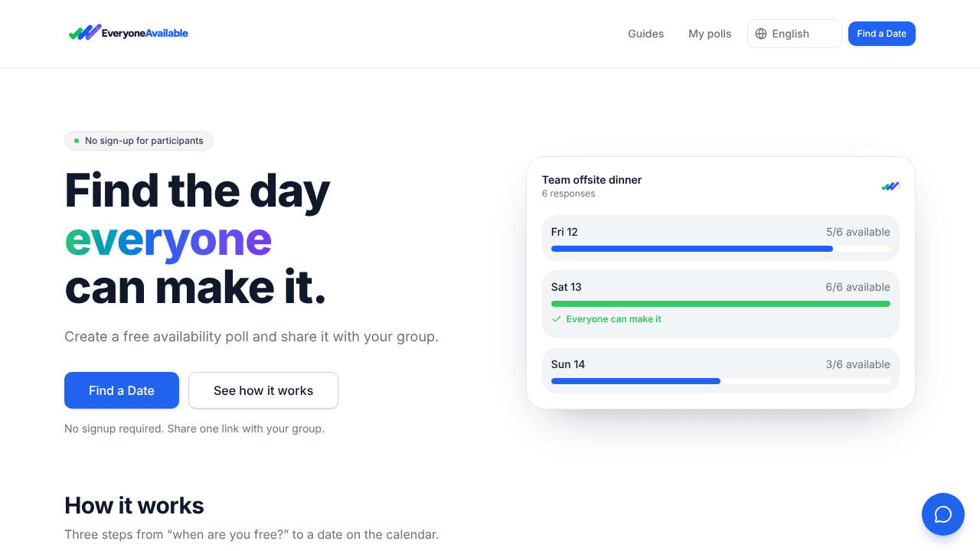Click the Sun 14 availability bar
980x551 pixels.
pos(720,381)
